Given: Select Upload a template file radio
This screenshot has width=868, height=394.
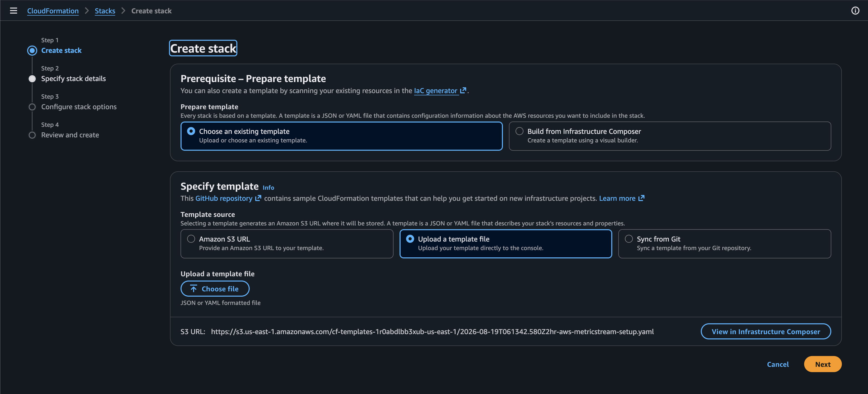Looking at the screenshot, I should coord(410,239).
